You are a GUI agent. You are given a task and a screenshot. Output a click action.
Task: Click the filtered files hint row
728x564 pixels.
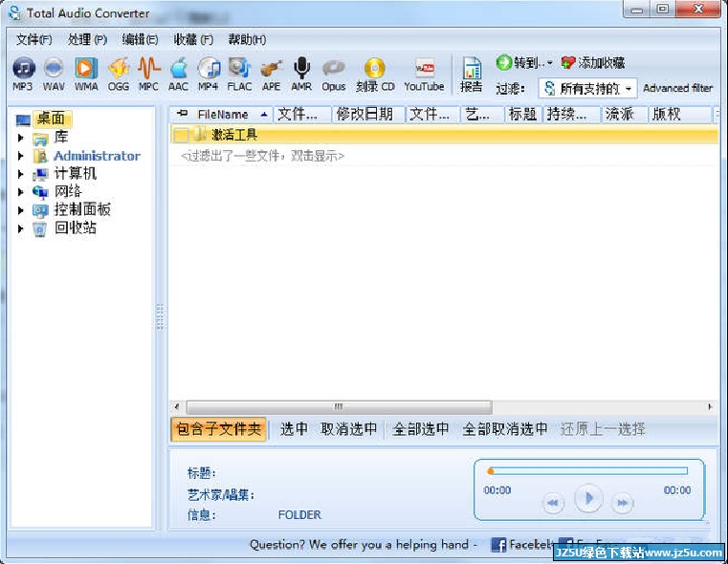262,157
